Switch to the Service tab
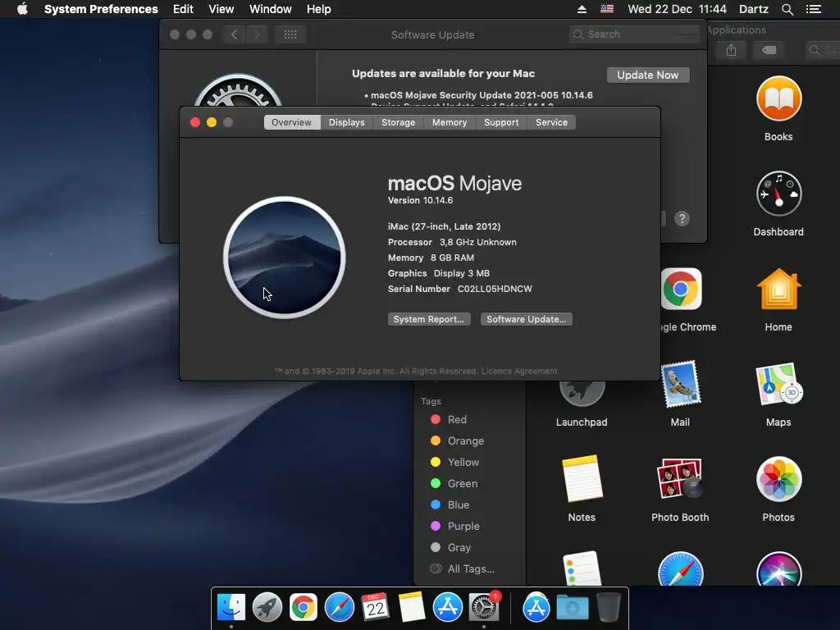This screenshot has width=840, height=630. coord(552,122)
